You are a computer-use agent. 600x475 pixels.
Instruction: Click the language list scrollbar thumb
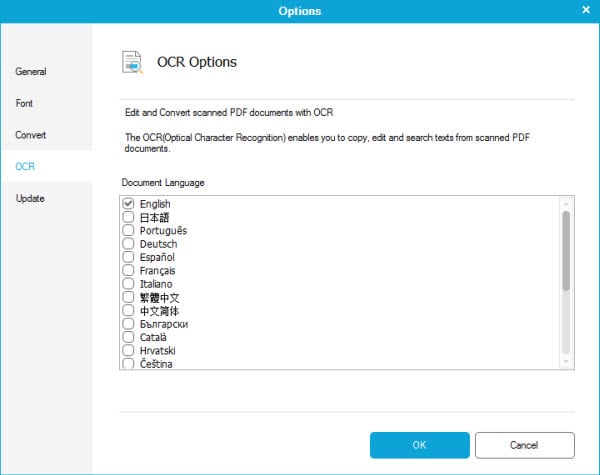tap(566, 250)
